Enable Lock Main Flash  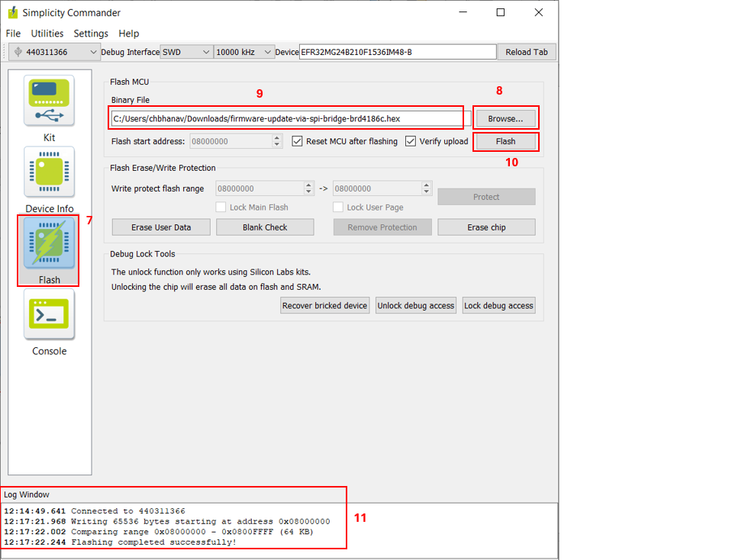[219, 207]
